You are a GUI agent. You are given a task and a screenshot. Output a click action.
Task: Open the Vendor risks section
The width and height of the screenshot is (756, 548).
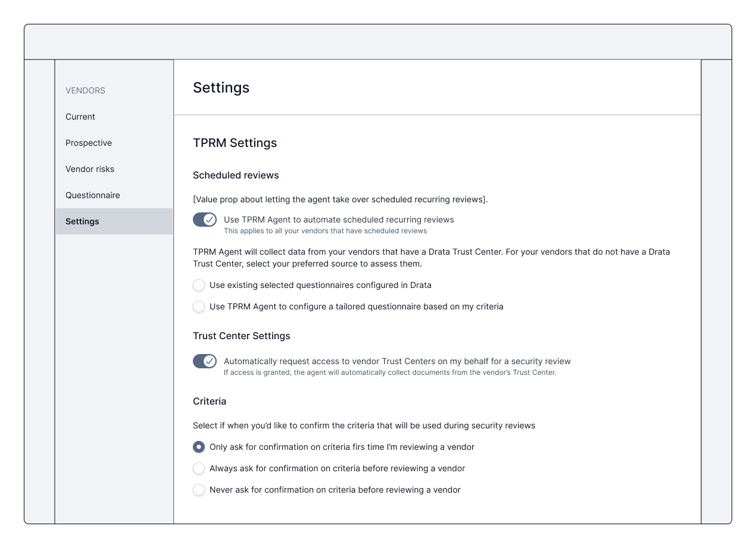click(90, 169)
